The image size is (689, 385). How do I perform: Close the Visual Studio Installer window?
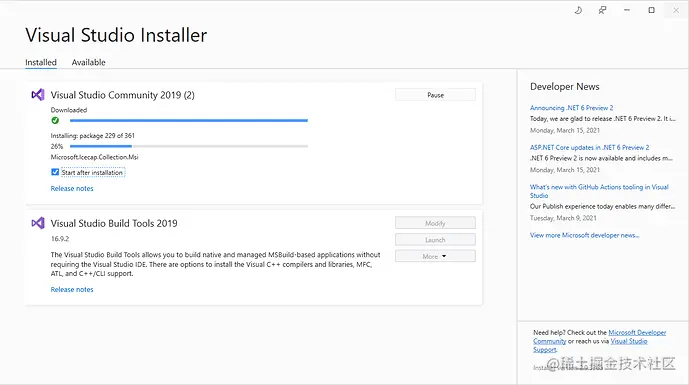pos(676,10)
